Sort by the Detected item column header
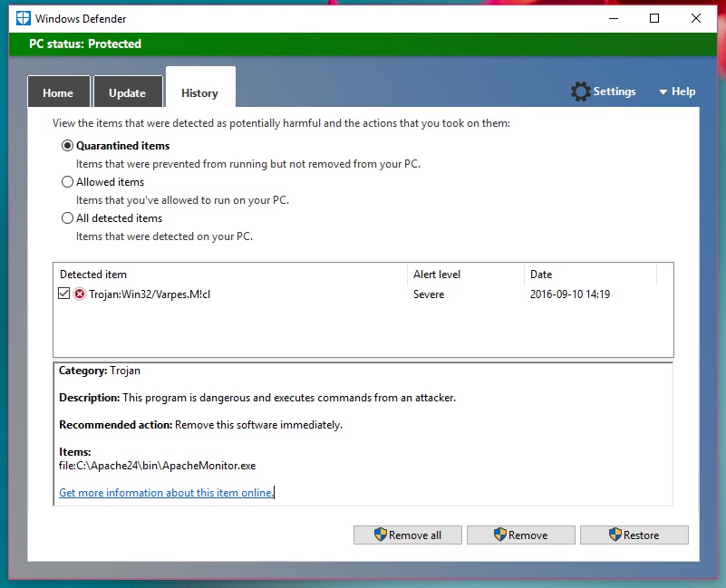This screenshot has width=726, height=588. tap(230, 275)
